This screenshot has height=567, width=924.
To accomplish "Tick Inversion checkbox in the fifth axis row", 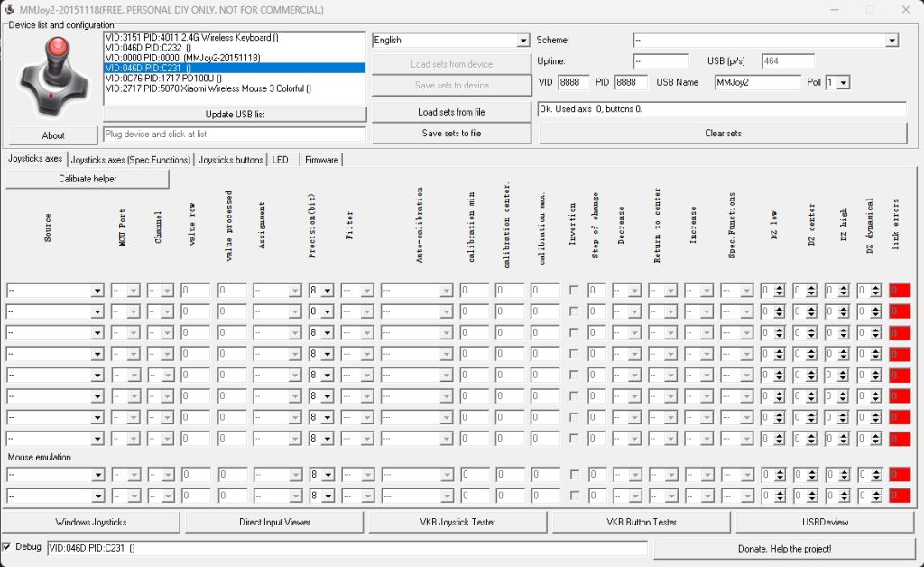I will [x=573, y=375].
